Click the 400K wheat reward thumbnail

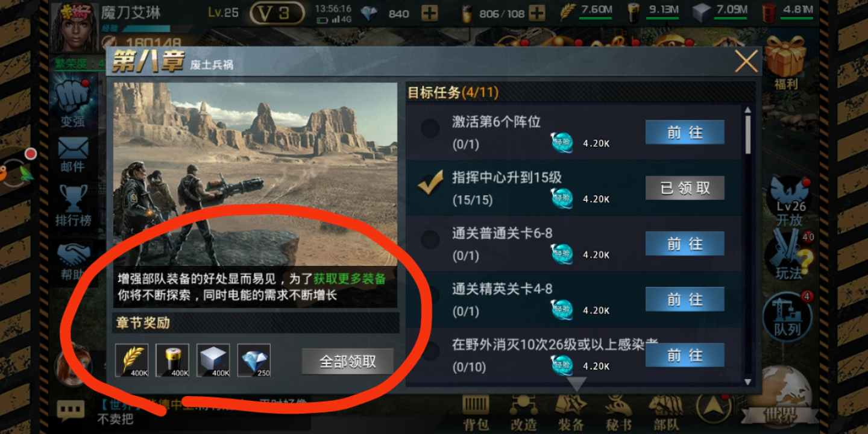(x=132, y=360)
